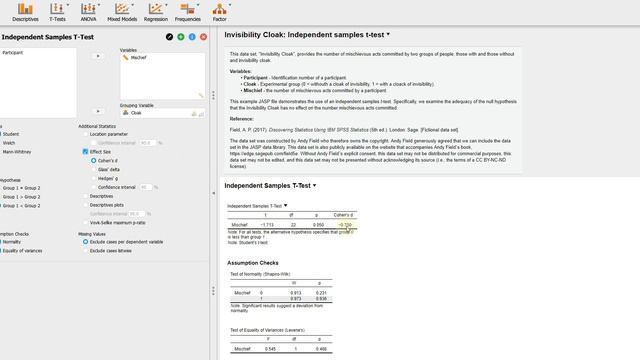This screenshot has height=360, width=640.
Task: Click location parameter confidence interval field
Action: pyautogui.click(x=148, y=143)
